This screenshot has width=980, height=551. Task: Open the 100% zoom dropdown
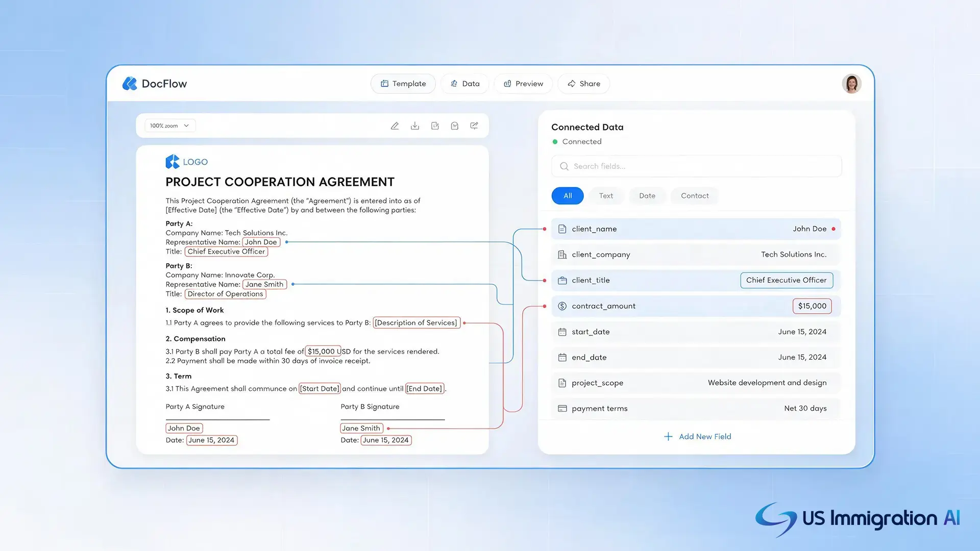click(x=170, y=126)
